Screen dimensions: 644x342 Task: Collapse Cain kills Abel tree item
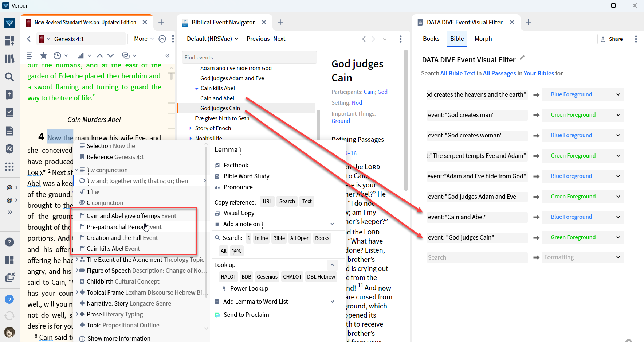click(x=197, y=88)
